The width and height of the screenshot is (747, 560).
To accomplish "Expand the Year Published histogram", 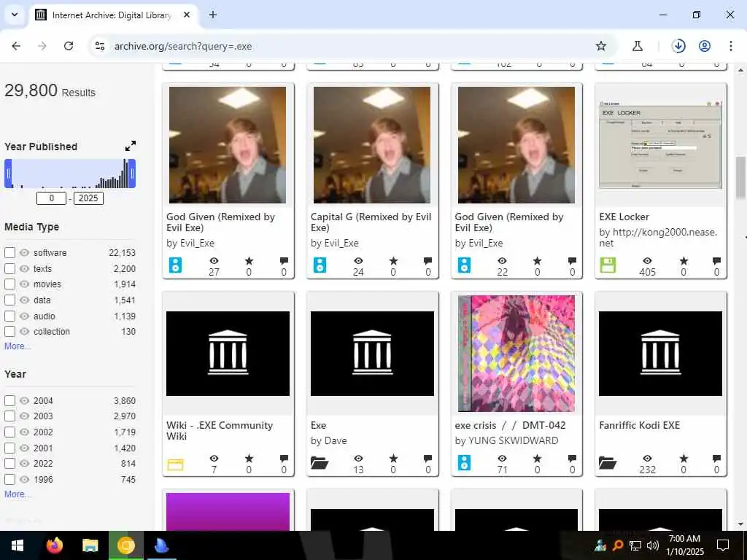I will pyautogui.click(x=130, y=146).
